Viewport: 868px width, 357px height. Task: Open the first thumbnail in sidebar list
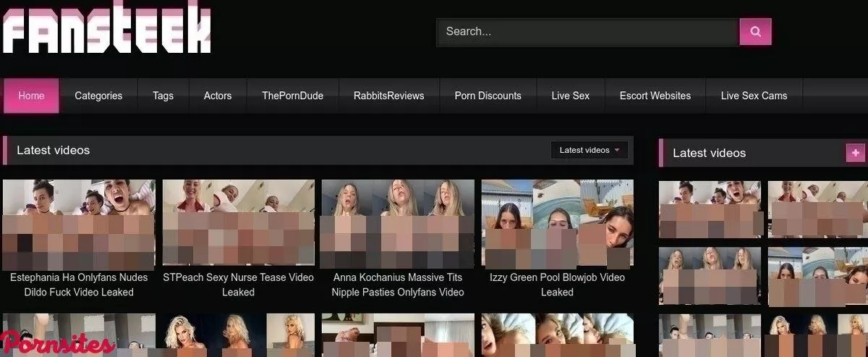[x=709, y=209]
